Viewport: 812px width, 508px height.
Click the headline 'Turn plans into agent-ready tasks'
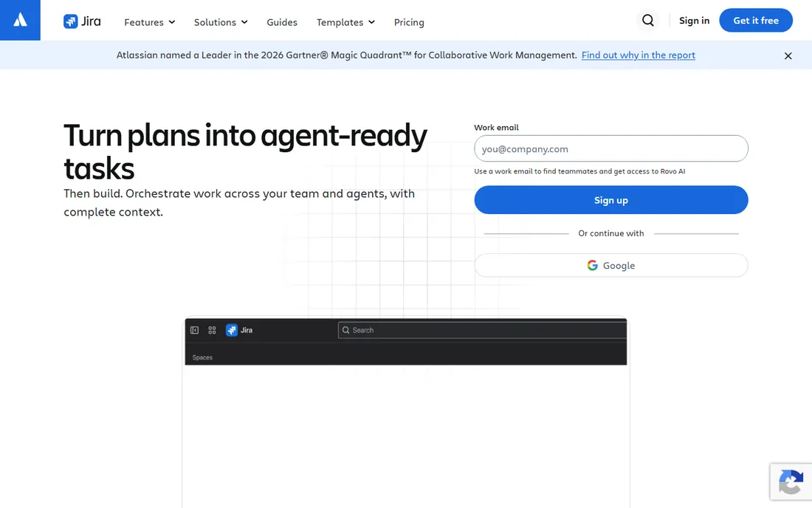(x=245, y=151)
